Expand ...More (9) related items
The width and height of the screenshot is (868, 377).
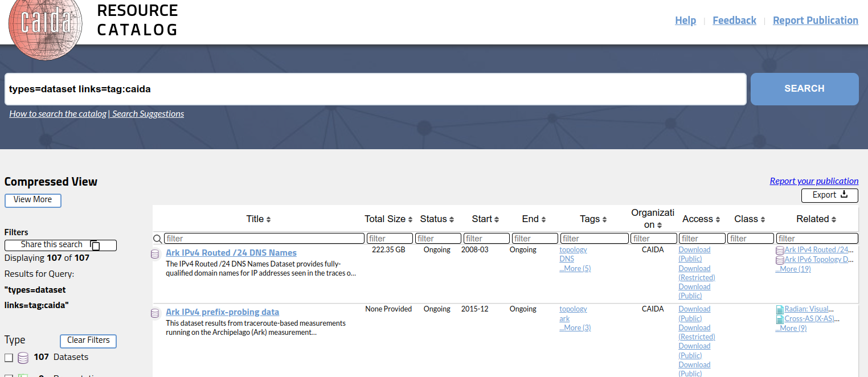tap(791, 329)
